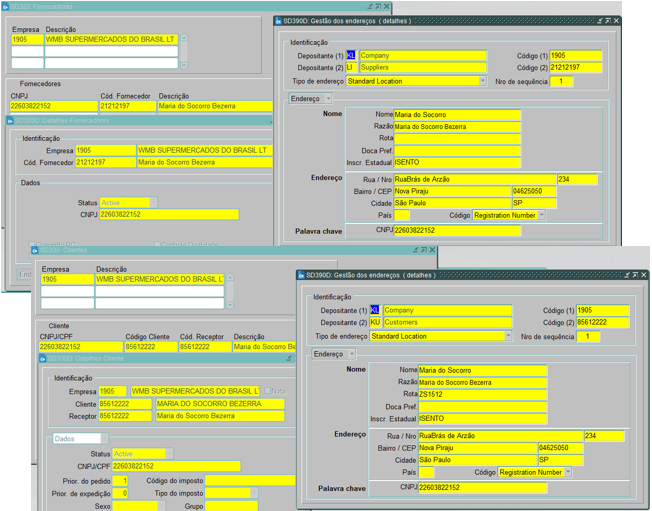Click País field in Suppliers address window
652x511 pixels.
(x=402, y=215)
